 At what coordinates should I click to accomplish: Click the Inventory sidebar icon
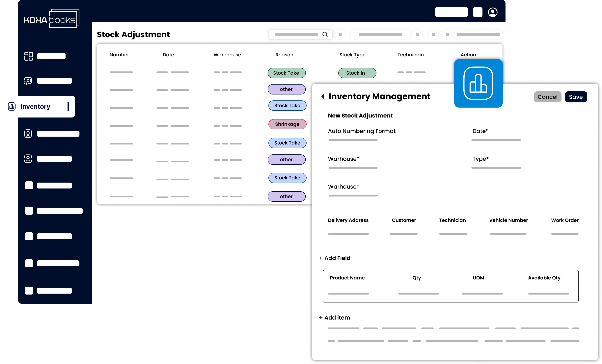tap(12, 107)
